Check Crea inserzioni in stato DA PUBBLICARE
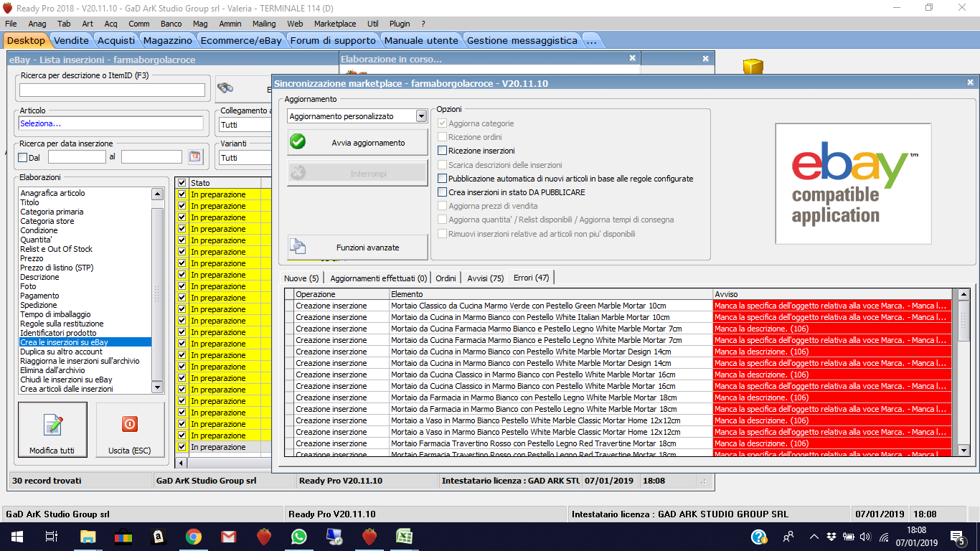This screenshot has height=551, width=980. pyautogui.click(x=443, y=192)
